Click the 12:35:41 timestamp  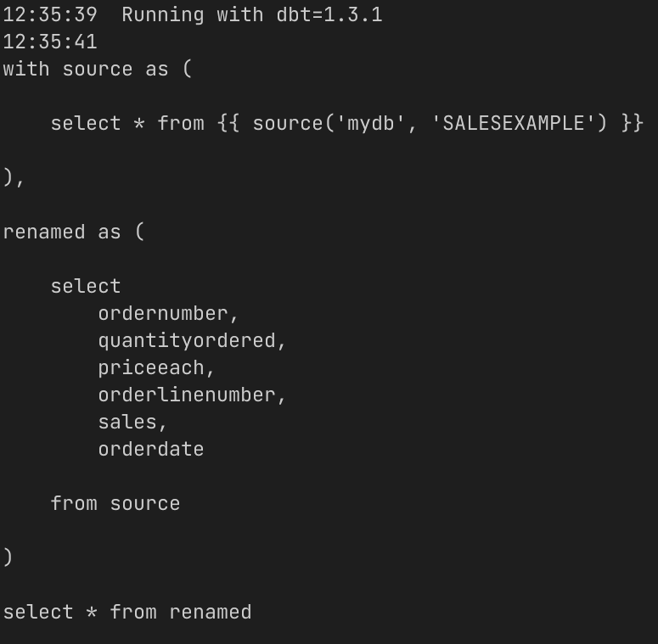(50, 42)
